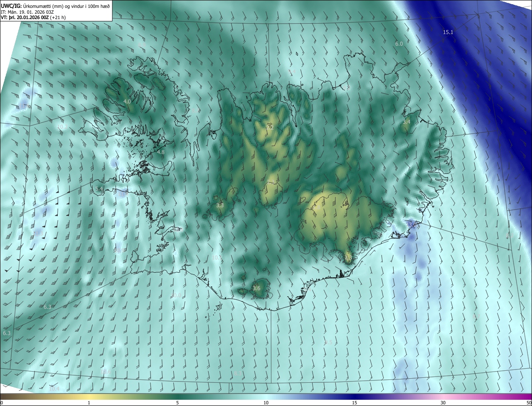Click the legend tick label 0

point(2,403)
